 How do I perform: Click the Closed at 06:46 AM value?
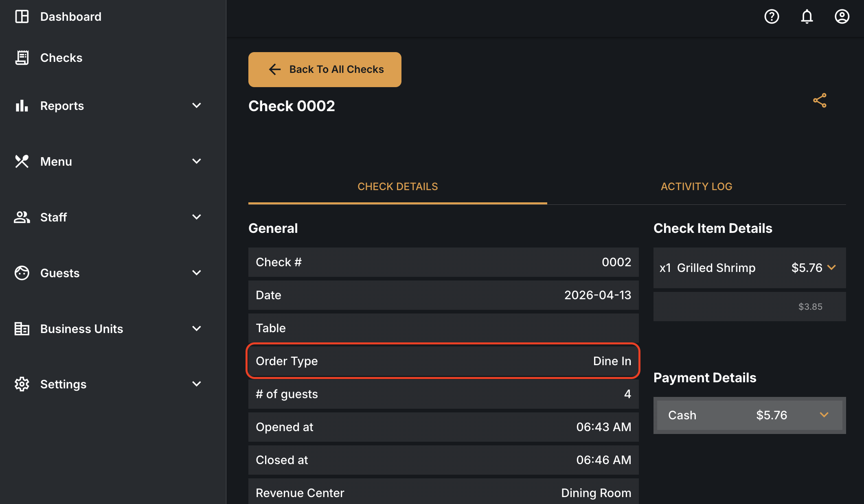pos(604,460)
